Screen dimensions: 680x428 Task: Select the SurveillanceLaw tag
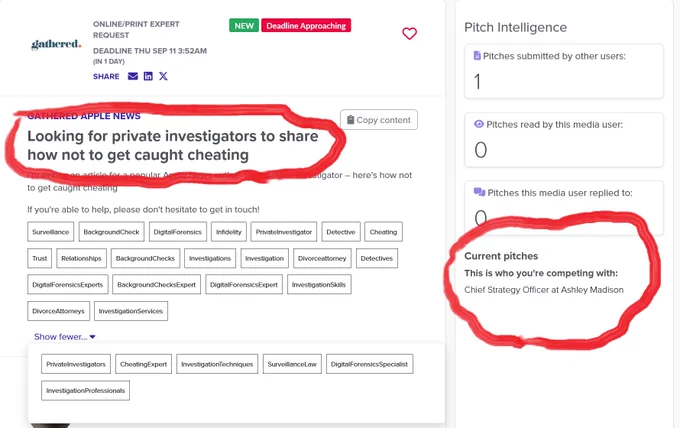[x=292, y=364]
